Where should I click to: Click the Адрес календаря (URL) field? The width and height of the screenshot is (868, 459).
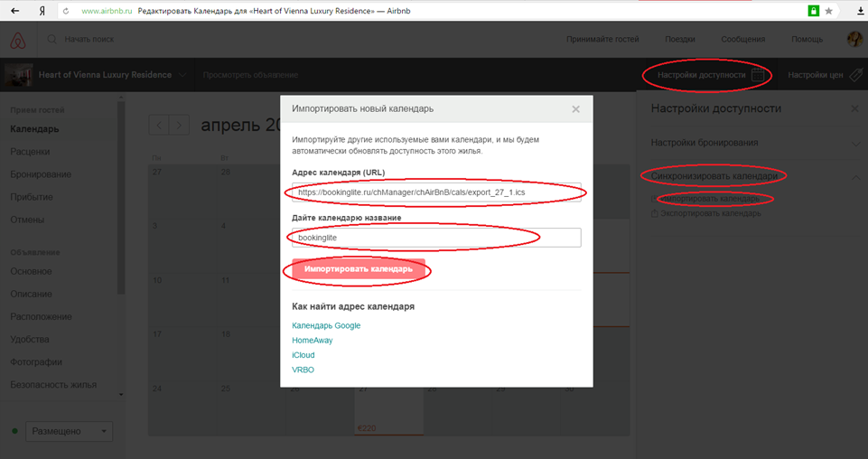[436, 192]
